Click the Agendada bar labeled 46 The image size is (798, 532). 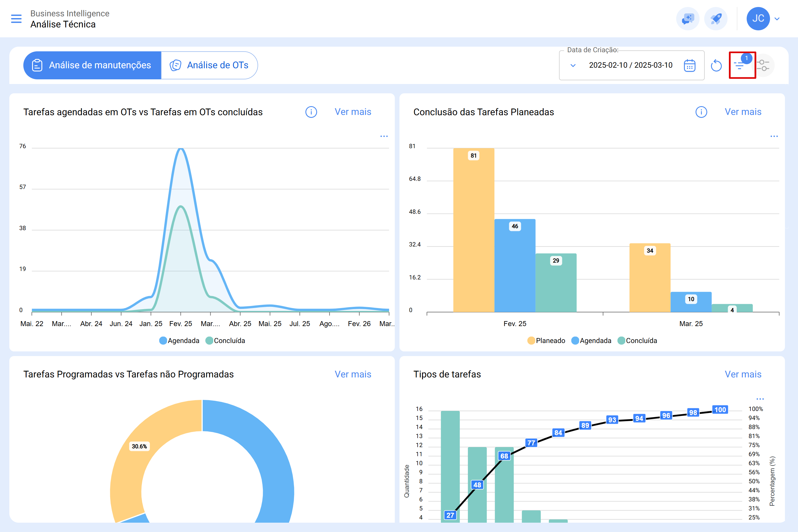coord(515,266)
